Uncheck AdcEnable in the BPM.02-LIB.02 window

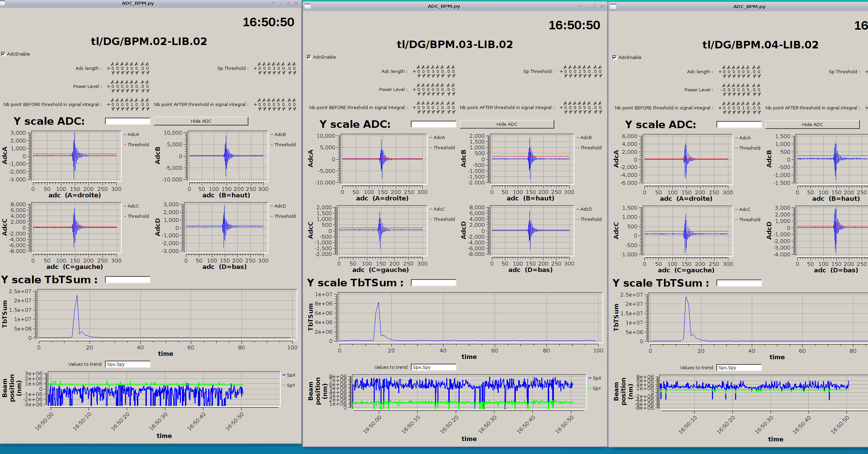[3, 54]
